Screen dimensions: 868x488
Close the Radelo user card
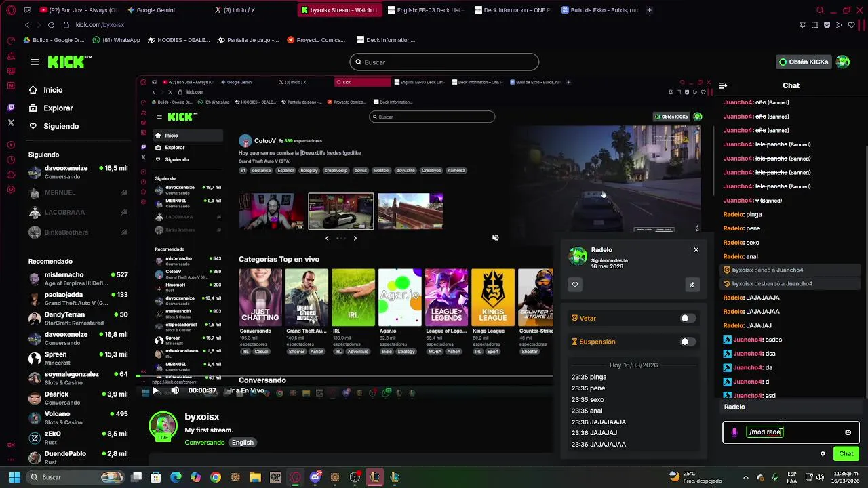(696, 250)
